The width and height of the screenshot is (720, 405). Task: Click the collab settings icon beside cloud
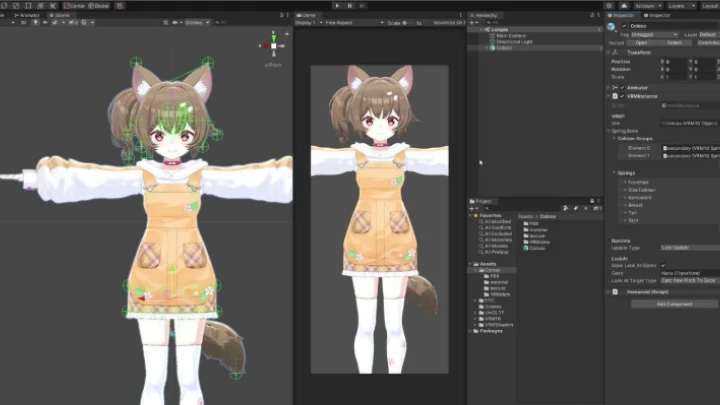609,6
